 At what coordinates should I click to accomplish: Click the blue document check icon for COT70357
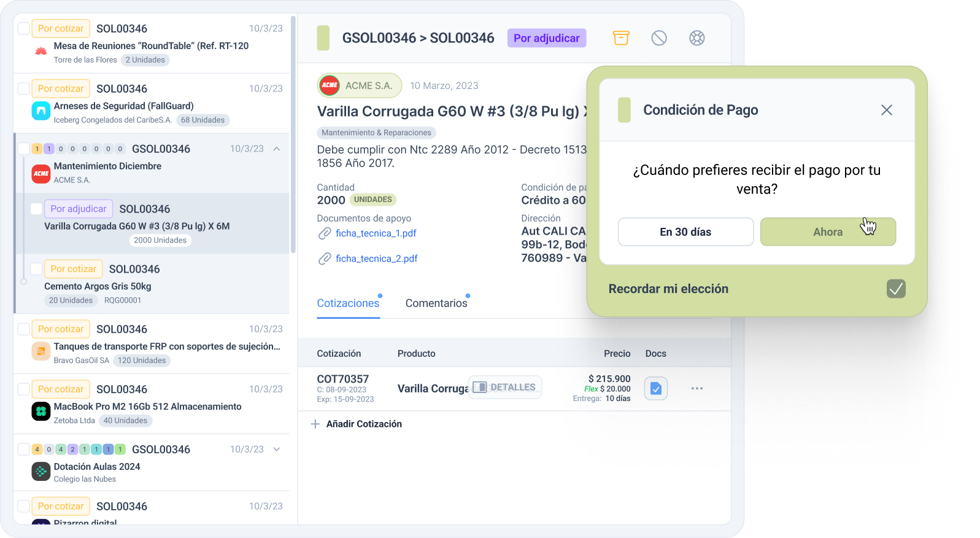[655, 389]
